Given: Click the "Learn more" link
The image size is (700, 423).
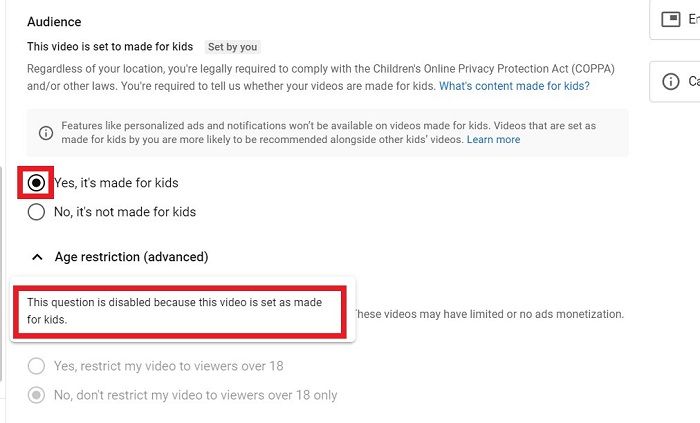Looking at the screenshot, I should coord(493,140).
